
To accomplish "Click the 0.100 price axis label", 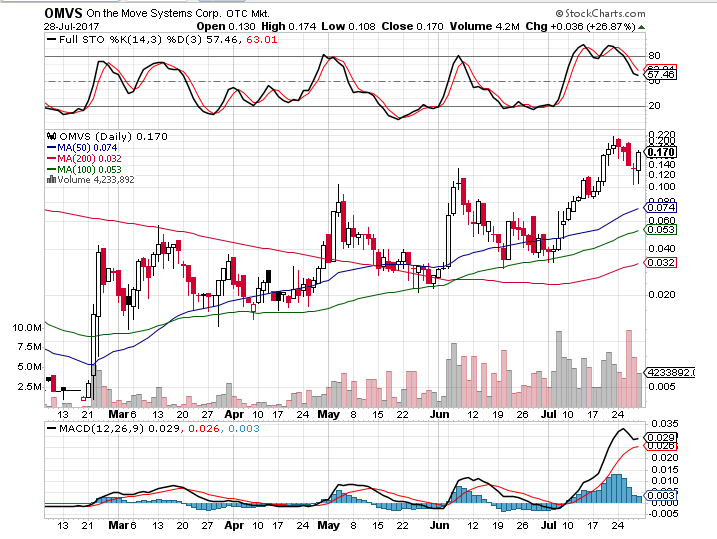I will [x=662, y=187].
